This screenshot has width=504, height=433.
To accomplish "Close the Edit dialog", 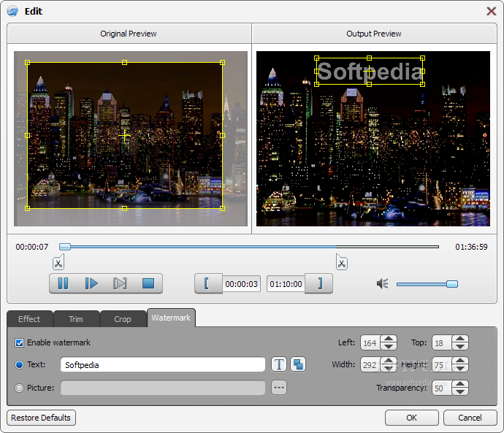I will [491, 11].
